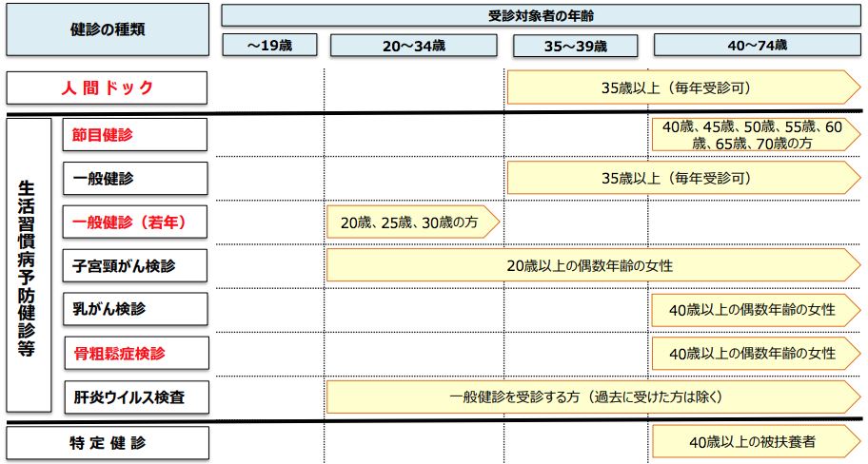The image size is (868, 464).
Task: Click the 乳がん検診 label box
Action: [134, 309]
